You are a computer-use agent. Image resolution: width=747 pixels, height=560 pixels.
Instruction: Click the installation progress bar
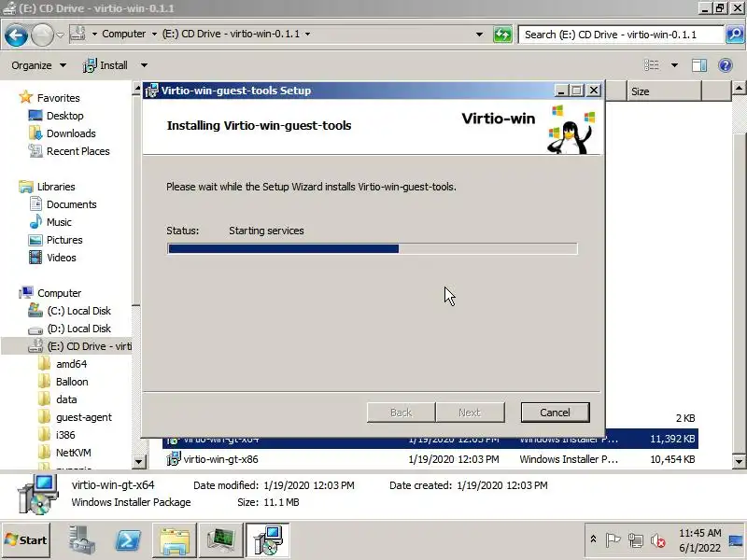click(372, 248)
